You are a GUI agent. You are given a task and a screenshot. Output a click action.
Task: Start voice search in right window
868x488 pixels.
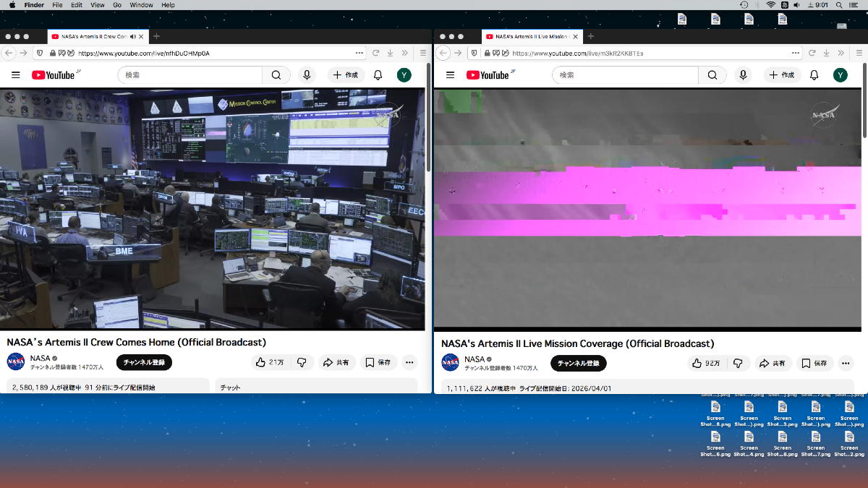(x=743, y=74)
